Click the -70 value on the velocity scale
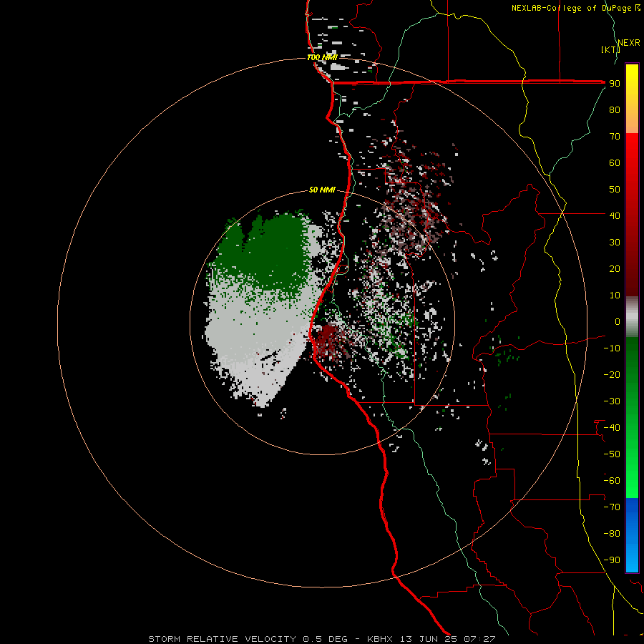Viewport: 644px width, 644px height. (x=612, y=507)
